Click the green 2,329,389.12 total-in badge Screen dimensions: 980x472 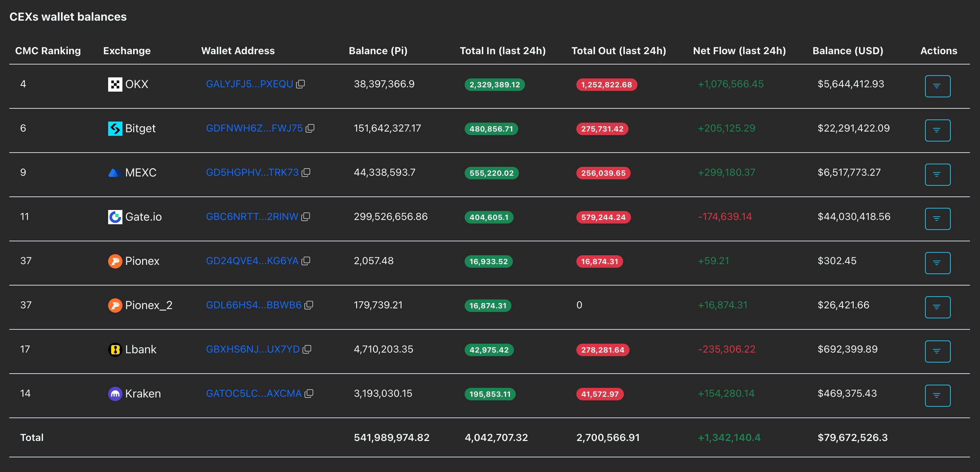(494, 84)
